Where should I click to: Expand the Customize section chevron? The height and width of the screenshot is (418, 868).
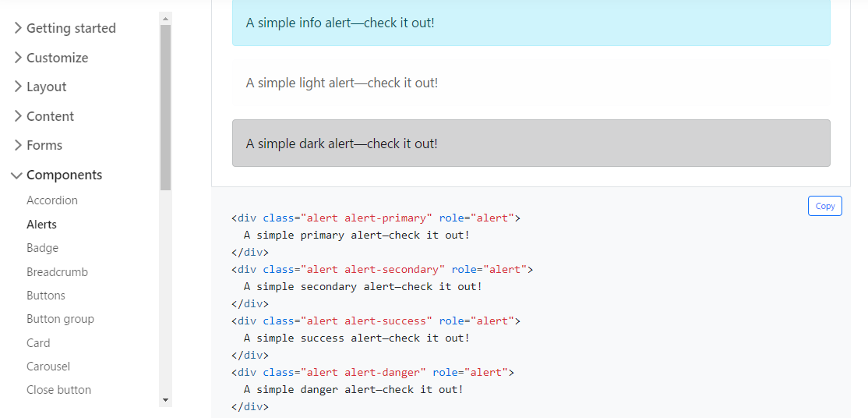17,58
